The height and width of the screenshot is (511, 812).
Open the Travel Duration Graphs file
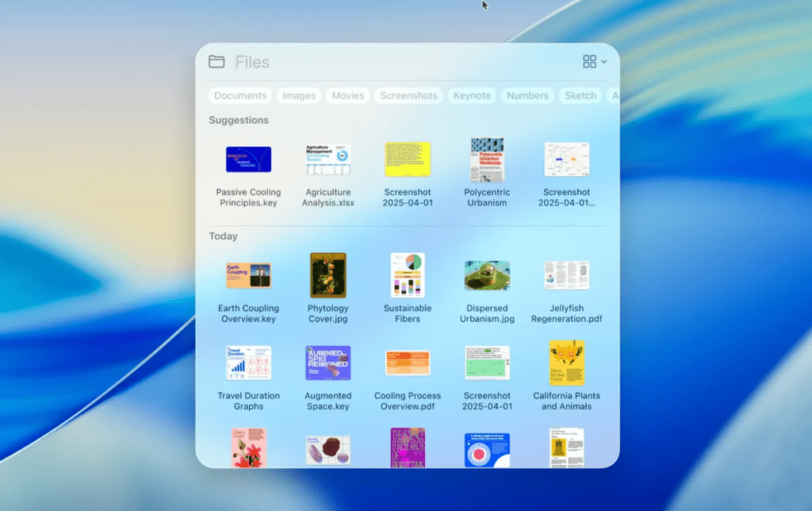click(248, 378)
